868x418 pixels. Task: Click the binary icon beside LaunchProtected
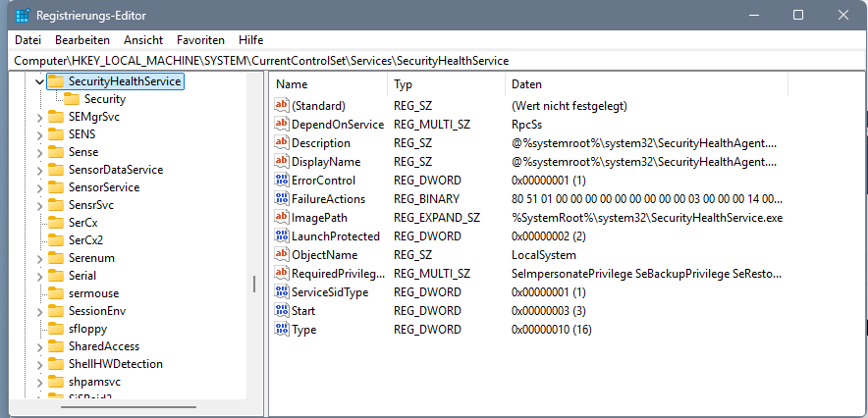click(282, 236)
